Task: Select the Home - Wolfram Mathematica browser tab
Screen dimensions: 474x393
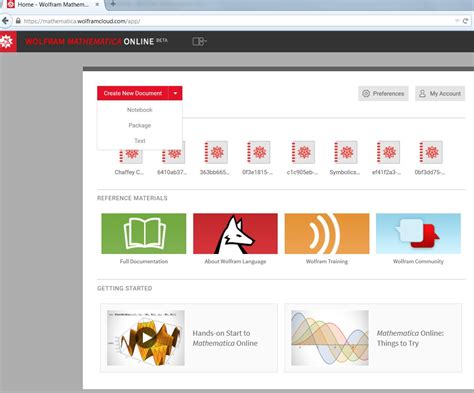Action: (x=53, y=5)
